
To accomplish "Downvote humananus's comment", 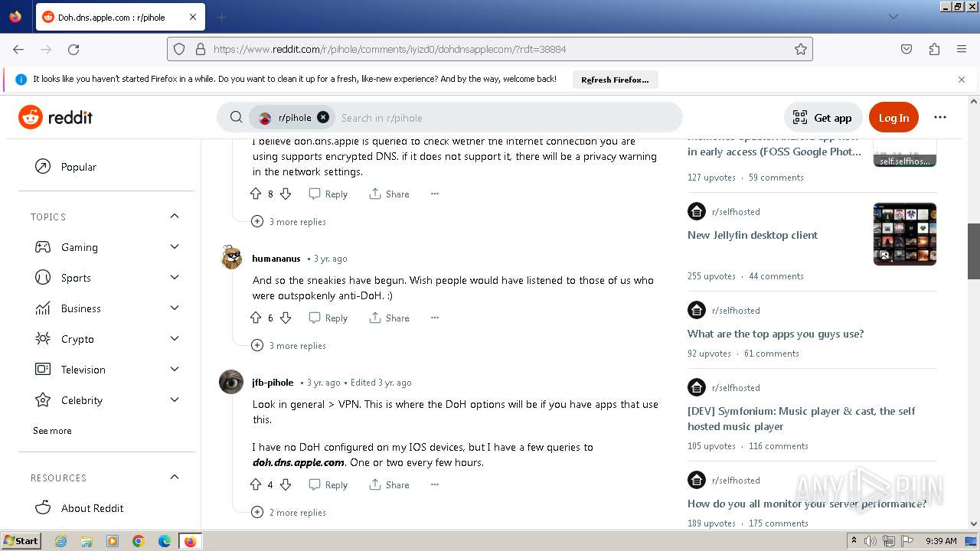I will [286, 318].
